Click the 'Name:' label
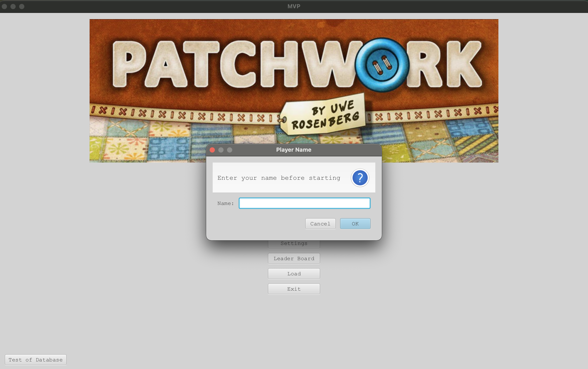This screenshot has width=588, height=369. [225, 203]
